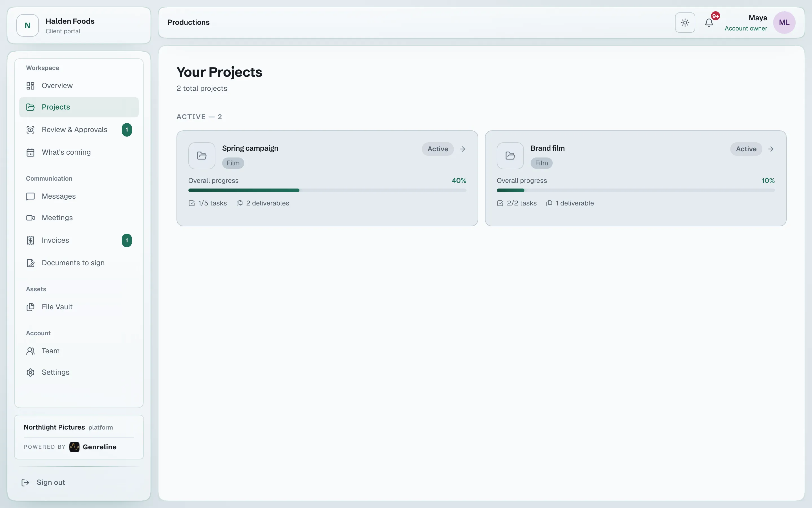Click the Spring campaign folder icon
Image resolution: width=812 pixels, height=508 pixels.
coord(202,156)
